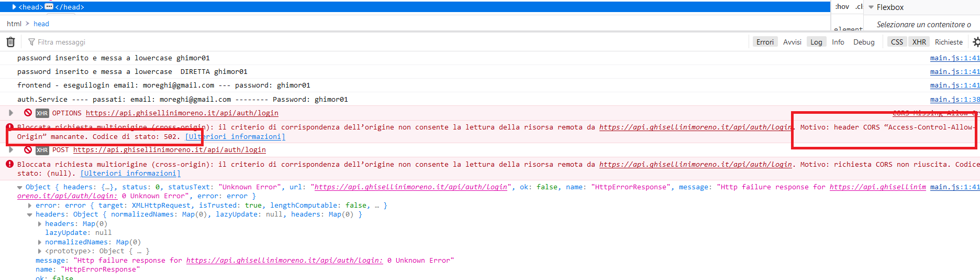Open POST request URL link
Screen dimensions: 980x280
[170, 149]
